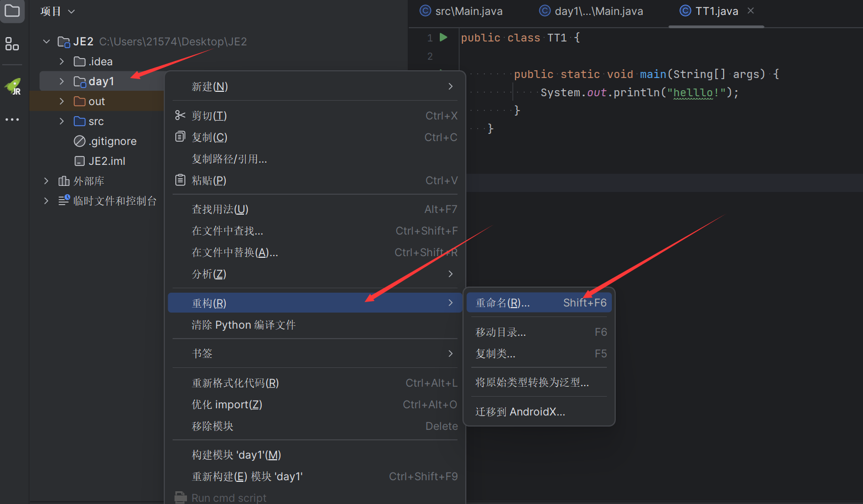Image resolution: width=863 pixels, height=504 pixels.
Task: Collapse the JE2 project root node
Action: [x=46, y=41]
